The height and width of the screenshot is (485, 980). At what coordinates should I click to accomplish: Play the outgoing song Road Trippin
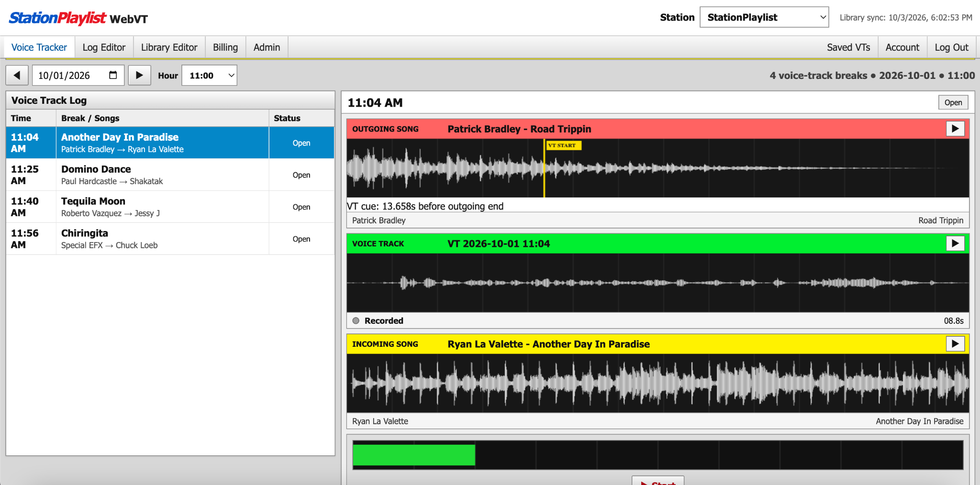955,129
